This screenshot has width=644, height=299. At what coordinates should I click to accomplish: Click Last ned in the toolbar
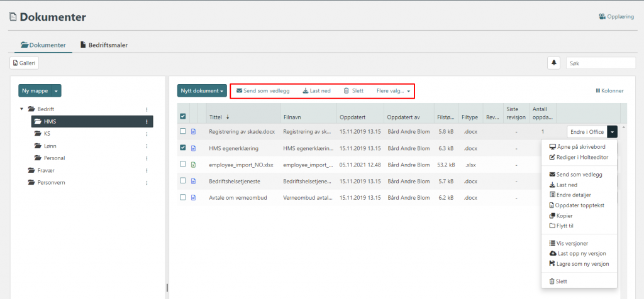tap(316, 91)
